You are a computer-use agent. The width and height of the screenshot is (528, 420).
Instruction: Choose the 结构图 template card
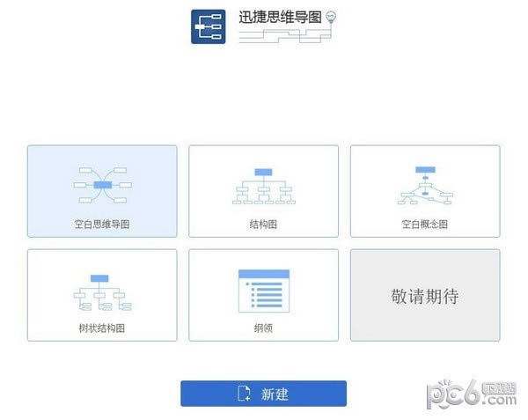tap(264, 191)
